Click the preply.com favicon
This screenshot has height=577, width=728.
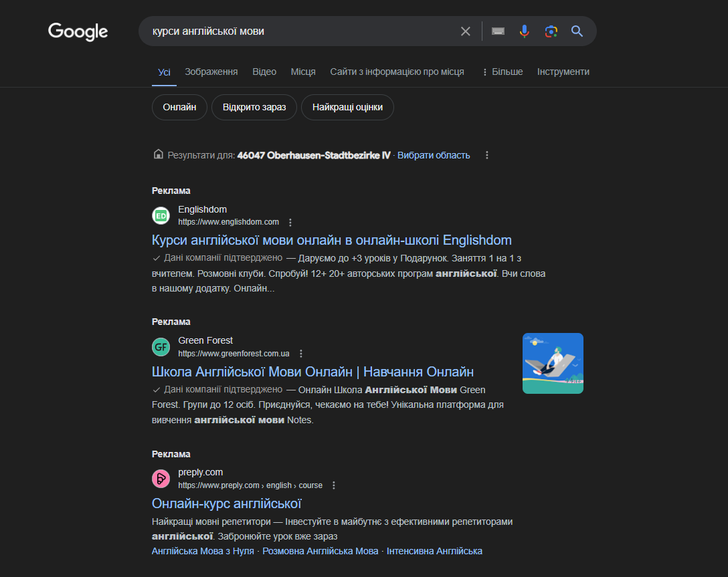[161, 479]
